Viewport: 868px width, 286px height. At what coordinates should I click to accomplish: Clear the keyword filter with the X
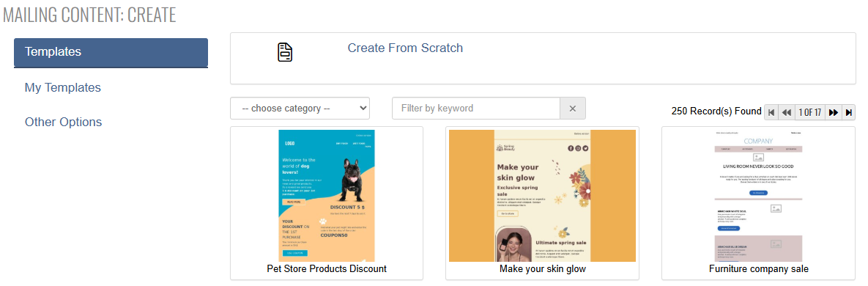pos(572,108)
